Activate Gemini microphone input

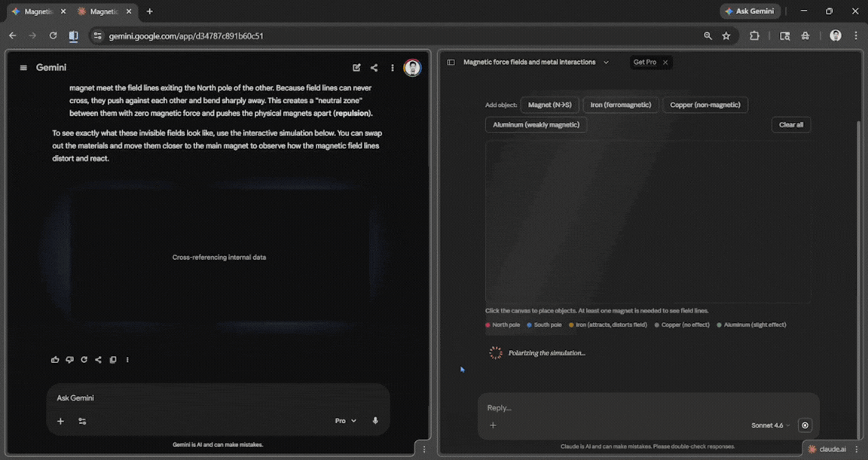375,421
